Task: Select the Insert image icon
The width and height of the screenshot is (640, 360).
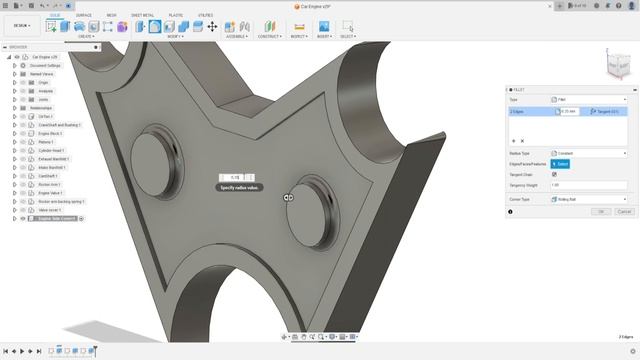Action: click(x=324, y=27)
